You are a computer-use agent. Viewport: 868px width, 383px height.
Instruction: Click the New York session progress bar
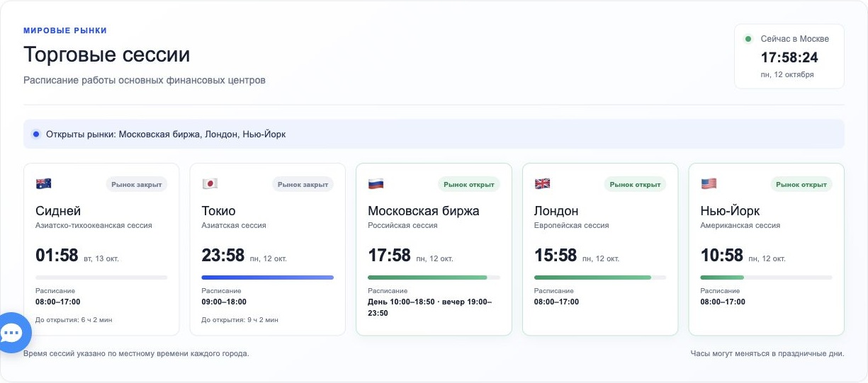pyautogui.click(x=767, y=278)
